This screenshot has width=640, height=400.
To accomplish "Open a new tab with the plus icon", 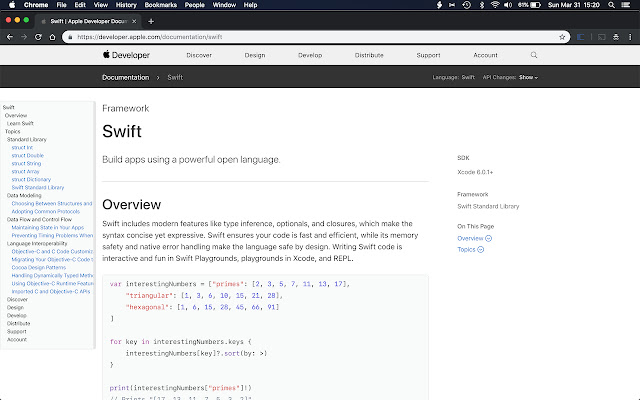I will click(x=150, y=20).
